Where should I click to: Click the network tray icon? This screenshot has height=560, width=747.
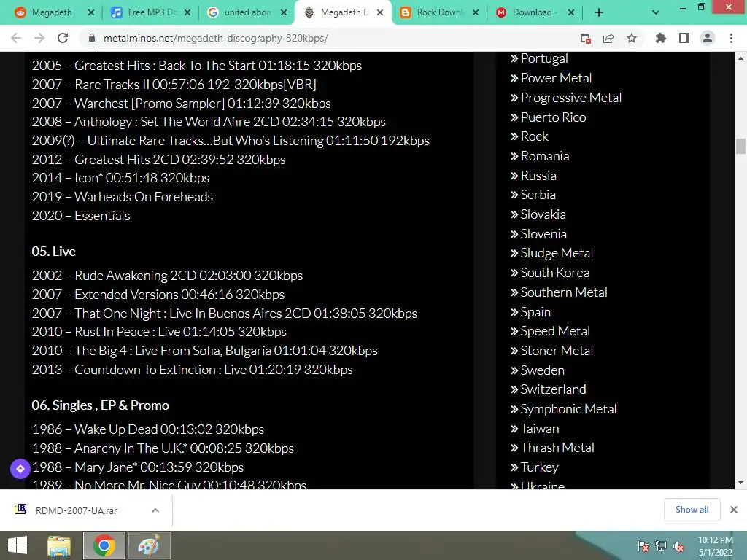point(661,546)
